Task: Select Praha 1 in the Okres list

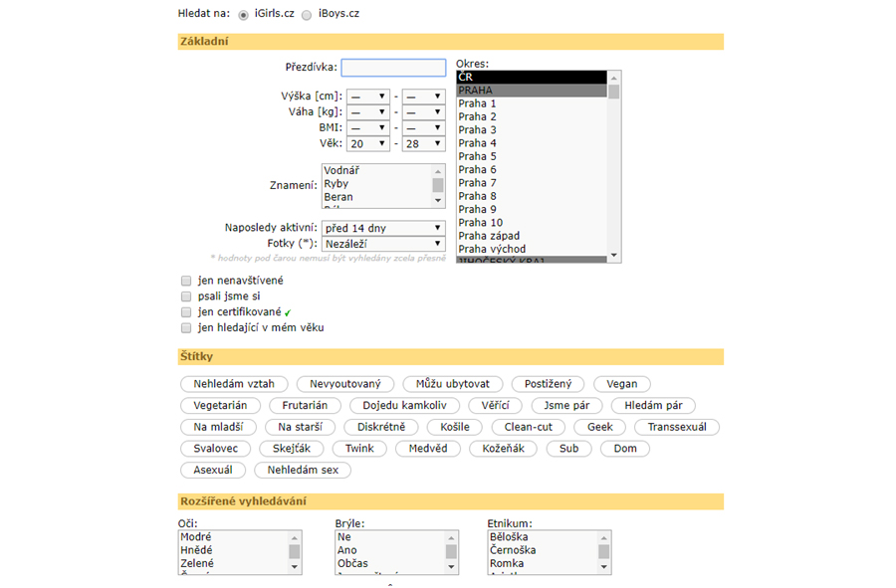Action: (x=532, y=103)
